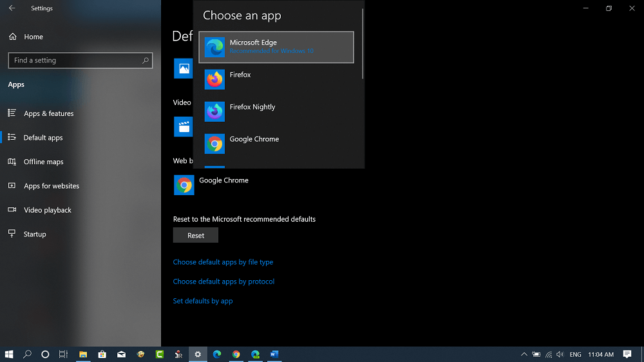Open the volume control

560,354
